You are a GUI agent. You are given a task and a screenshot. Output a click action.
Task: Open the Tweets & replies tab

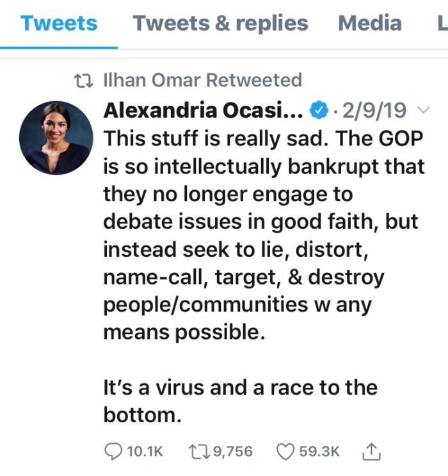point(220,24)
